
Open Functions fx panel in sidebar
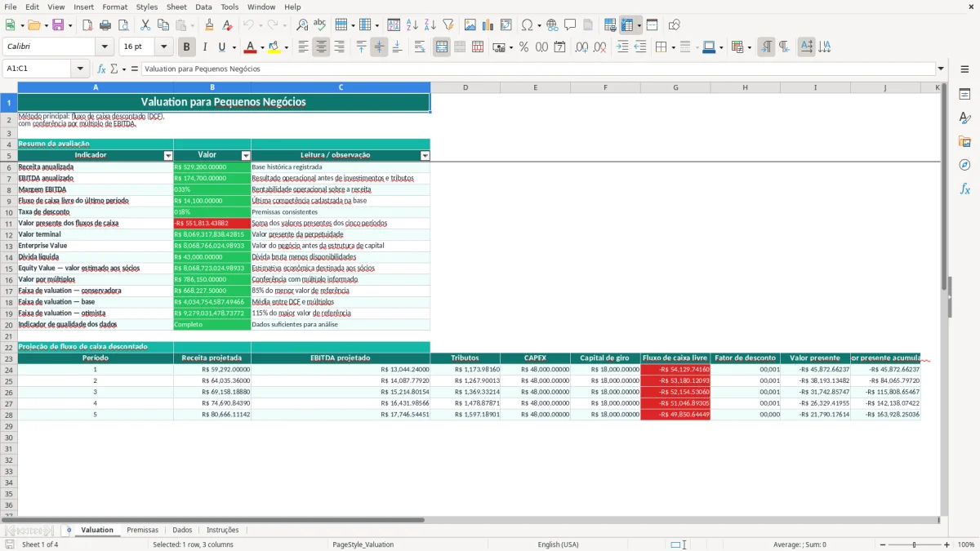coord(964,189)
